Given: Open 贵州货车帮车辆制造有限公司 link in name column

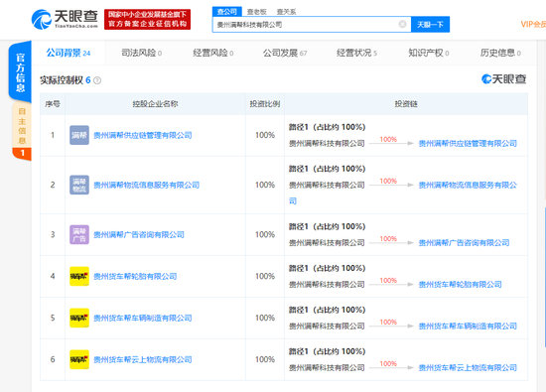Looking at the screenshot, I should click(143, 319).
